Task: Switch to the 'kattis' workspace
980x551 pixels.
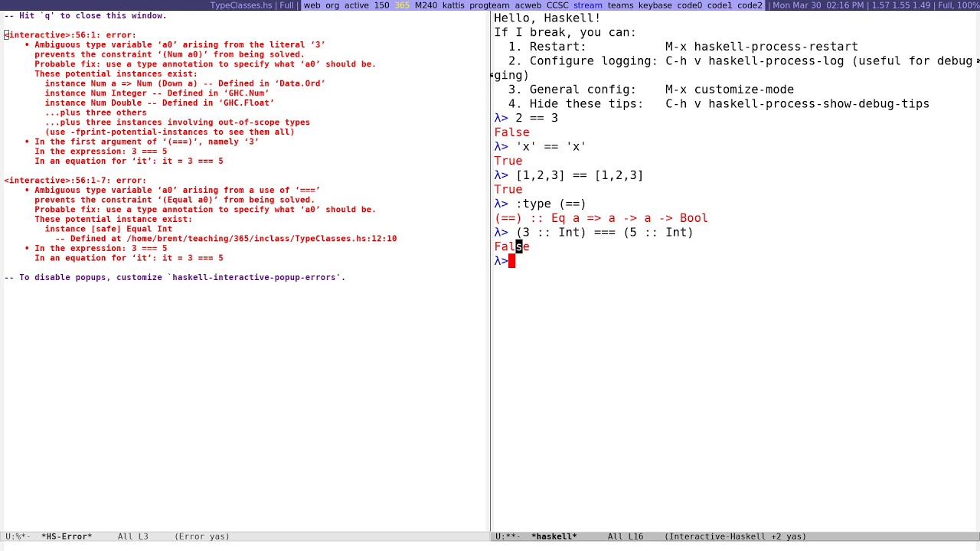Action: 453,5
